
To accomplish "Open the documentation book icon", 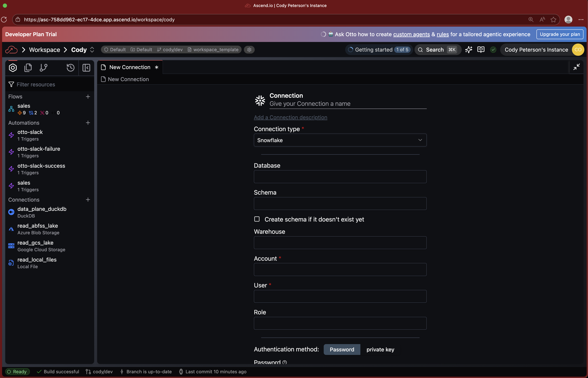I will pyautogui.click(x=481, y=50).
